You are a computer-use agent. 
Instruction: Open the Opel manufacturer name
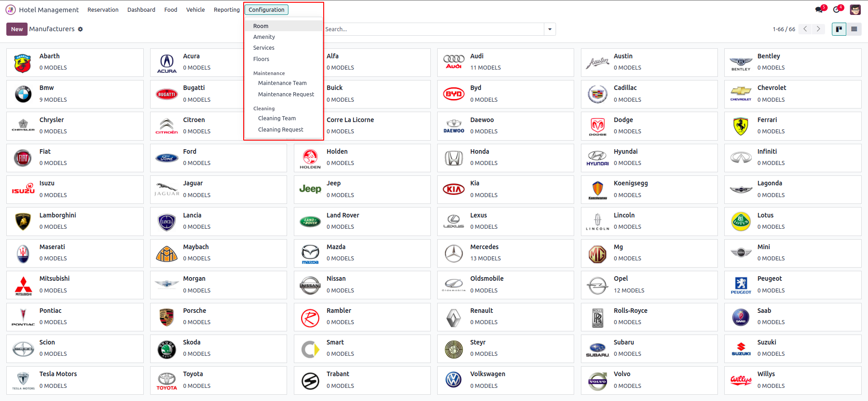[x=621, y=278]
